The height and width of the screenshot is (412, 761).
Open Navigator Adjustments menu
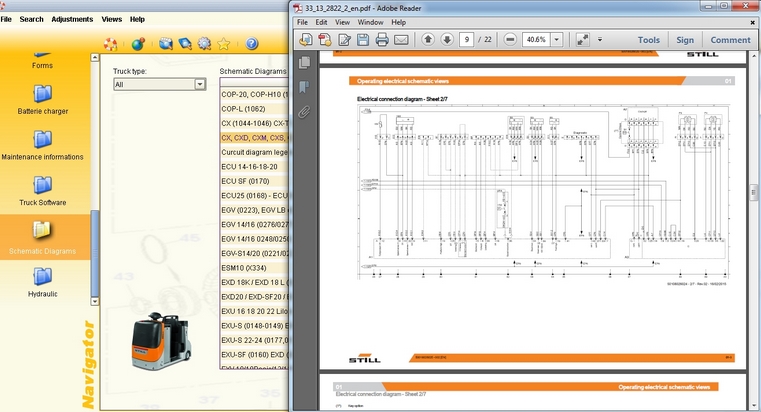[x=72, y=19]
